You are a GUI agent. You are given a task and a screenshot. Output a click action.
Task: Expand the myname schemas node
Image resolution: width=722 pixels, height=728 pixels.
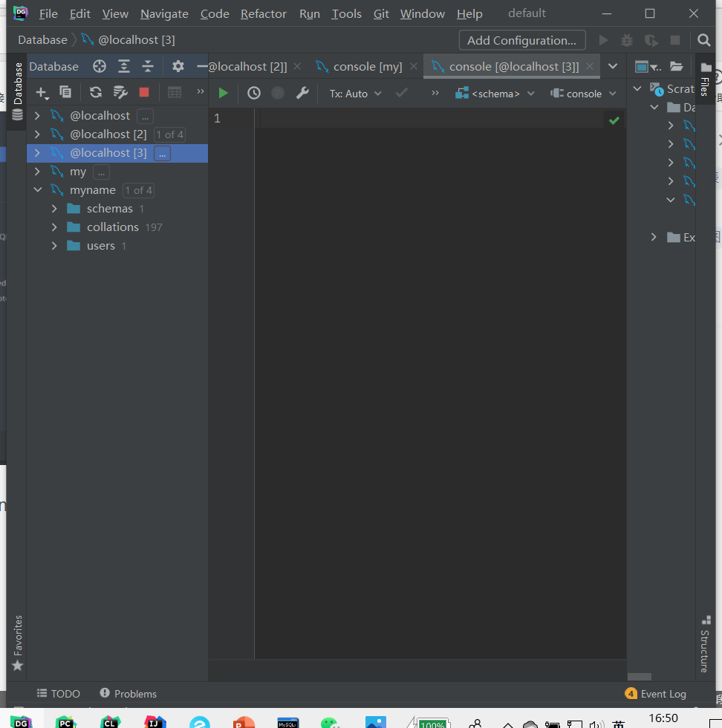coord(53,208)
